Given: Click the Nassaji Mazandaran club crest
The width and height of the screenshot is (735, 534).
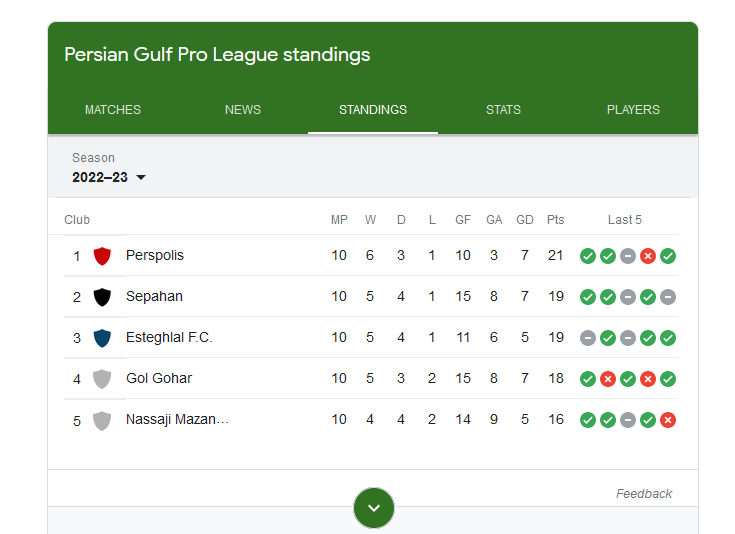Looking at the screenshot, I should point(101,420).
